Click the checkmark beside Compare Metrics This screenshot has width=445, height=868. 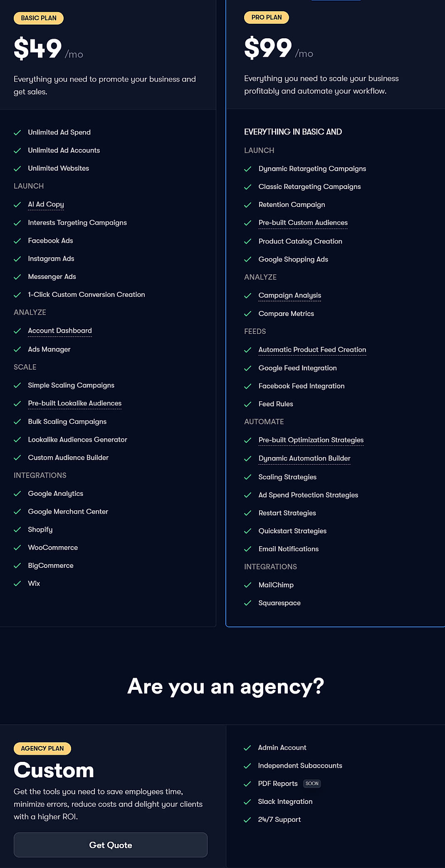click(248, 313)
